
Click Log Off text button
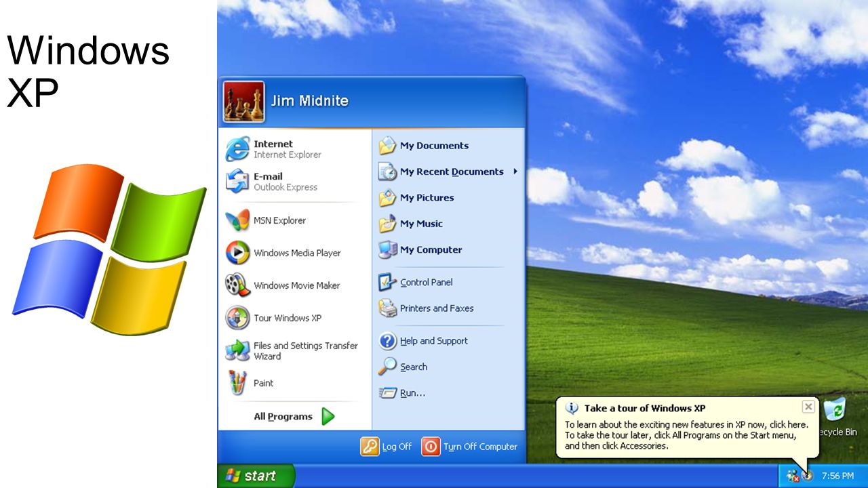pos(397,447)
